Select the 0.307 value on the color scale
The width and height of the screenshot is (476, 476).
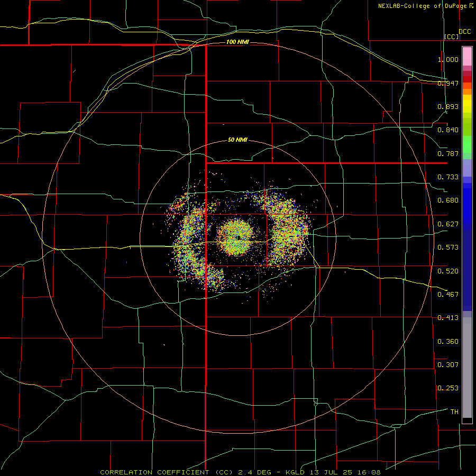tap(448, 364)
